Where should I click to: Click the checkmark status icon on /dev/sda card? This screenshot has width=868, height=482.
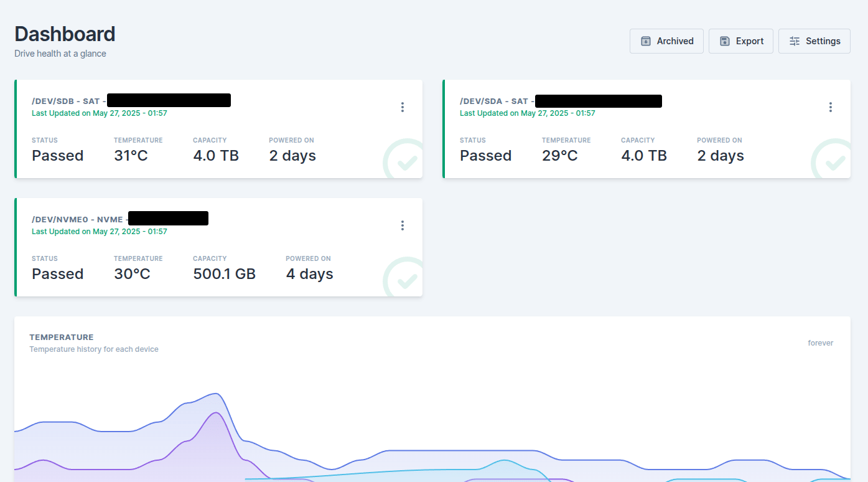833,161
